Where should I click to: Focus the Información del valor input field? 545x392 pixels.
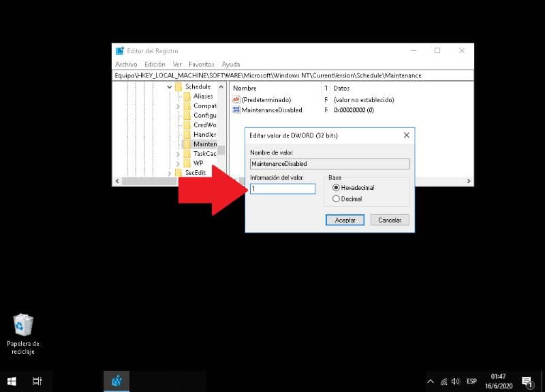coord(283,189)
